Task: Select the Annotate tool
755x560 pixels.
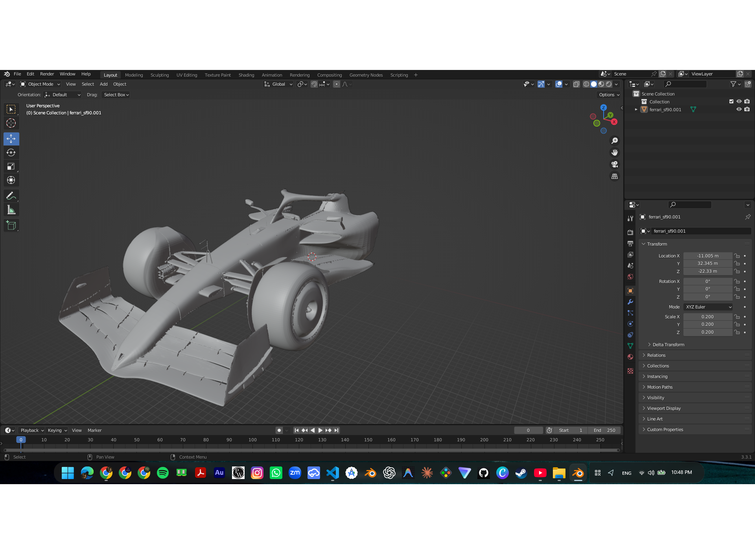Action: (x=11, y=196)
